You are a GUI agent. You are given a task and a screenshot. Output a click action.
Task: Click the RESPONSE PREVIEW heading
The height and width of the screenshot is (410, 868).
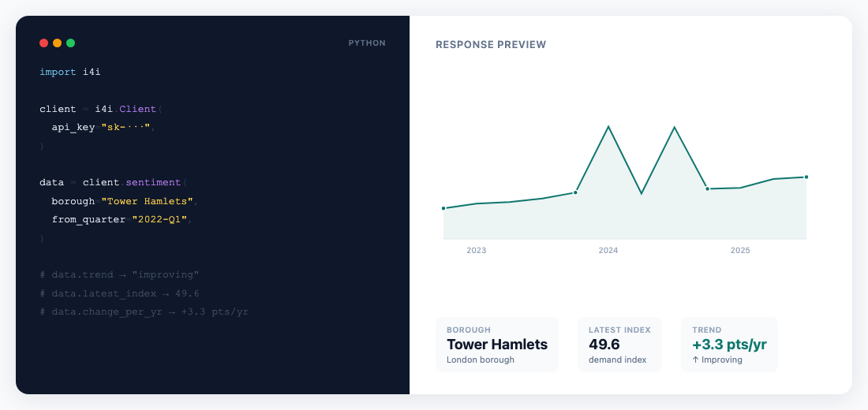coord(491,45)
